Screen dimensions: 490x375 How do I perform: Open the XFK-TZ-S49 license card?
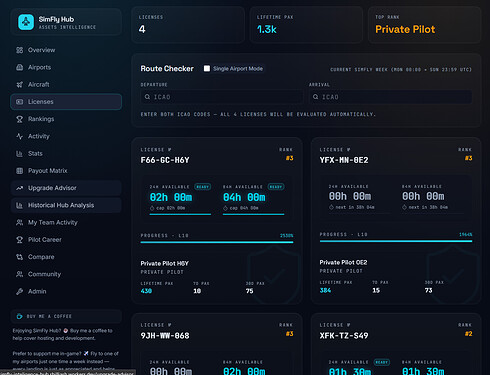point(396,344)
